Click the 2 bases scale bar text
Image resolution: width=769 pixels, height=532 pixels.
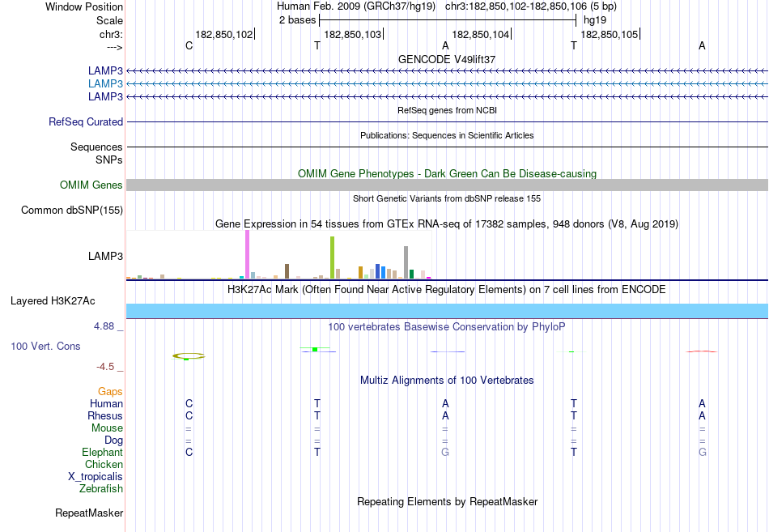pos(297,20)
